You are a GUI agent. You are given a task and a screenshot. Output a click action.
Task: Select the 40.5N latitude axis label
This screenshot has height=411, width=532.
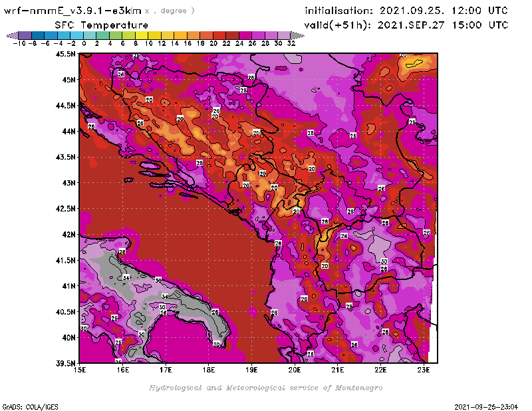coord(65,312)
